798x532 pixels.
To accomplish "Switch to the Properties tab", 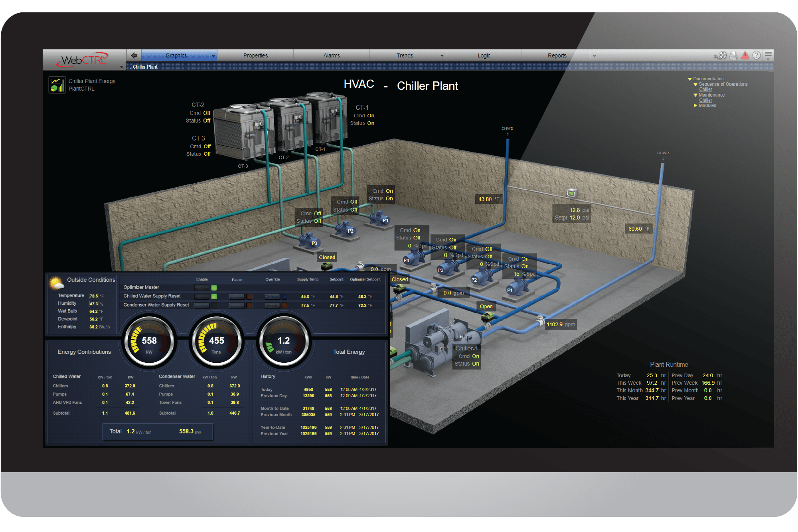I will click(x=255, y=56).
